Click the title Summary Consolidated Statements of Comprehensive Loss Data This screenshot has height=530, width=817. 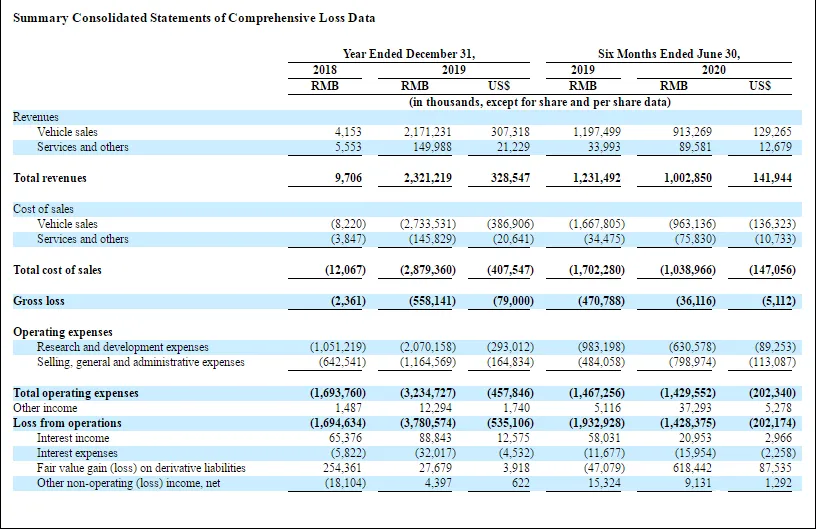point(194,18)
